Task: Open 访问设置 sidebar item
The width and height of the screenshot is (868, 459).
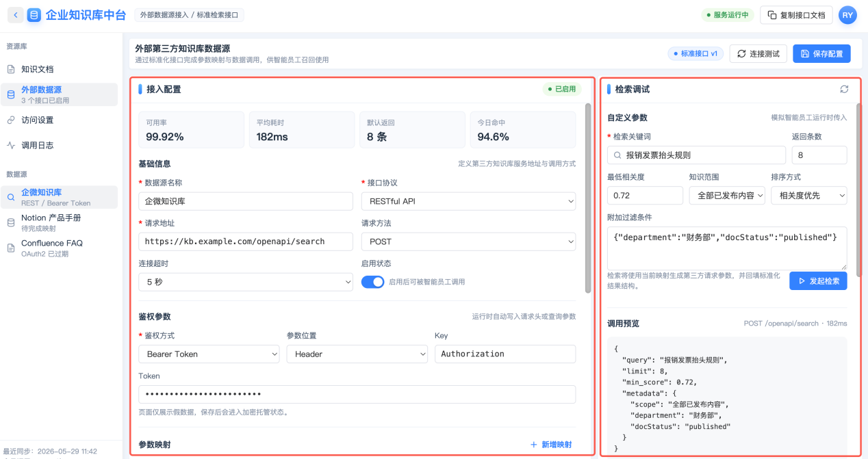Action: point(59,120)
